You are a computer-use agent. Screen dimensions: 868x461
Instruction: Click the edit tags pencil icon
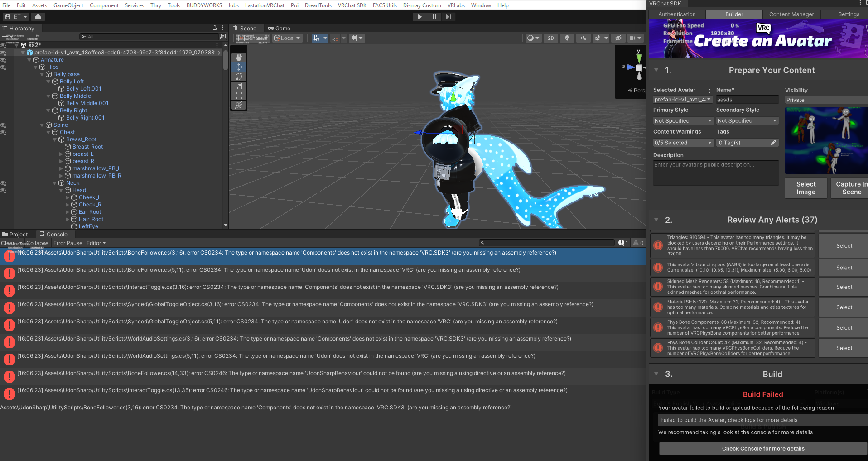point(773,143)
